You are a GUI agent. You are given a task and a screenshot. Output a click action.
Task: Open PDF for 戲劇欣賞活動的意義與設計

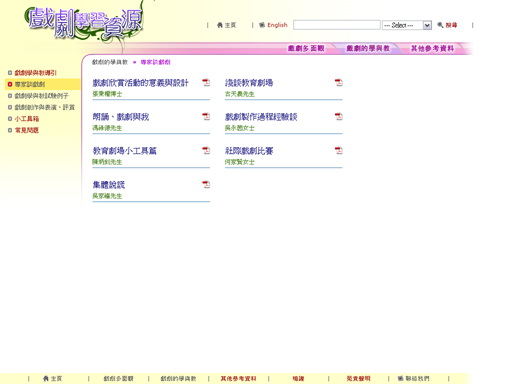coord(206,82)
